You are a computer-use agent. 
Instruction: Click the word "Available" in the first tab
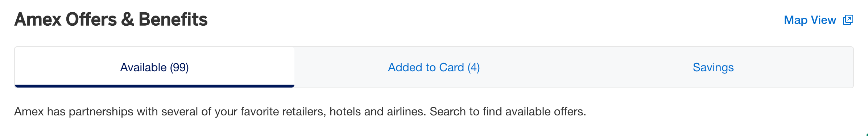point(143,67)
